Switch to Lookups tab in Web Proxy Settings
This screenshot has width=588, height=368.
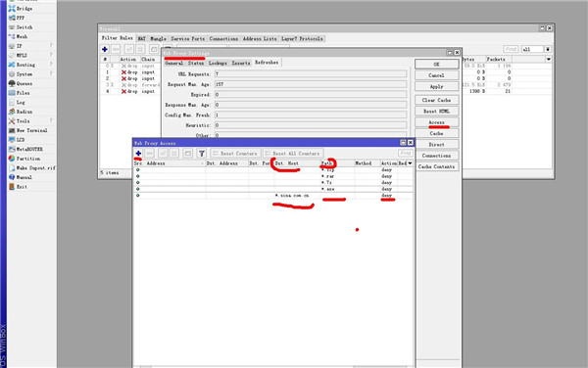point(218,63)
